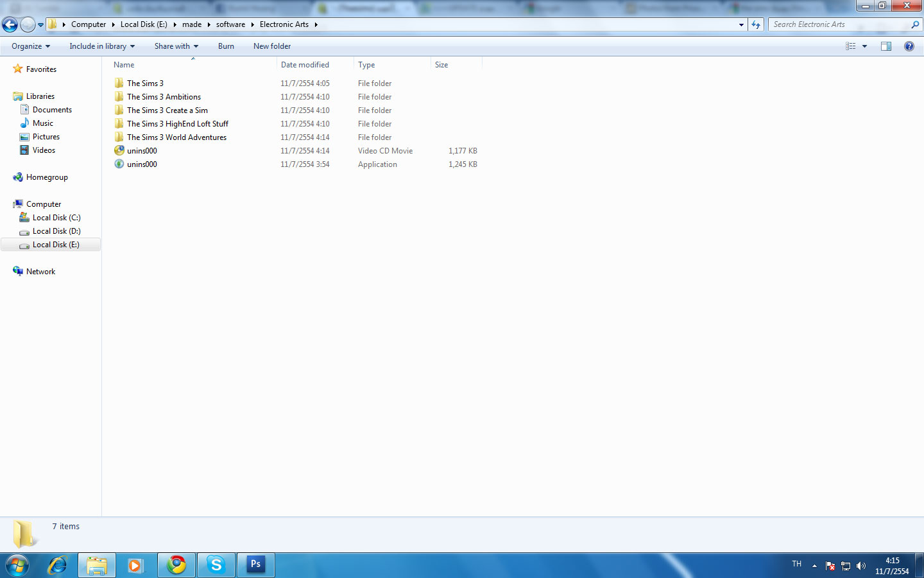Open Help via question mark icon
The height and width of the screenshot is (578, 924).
pos(909,46)
